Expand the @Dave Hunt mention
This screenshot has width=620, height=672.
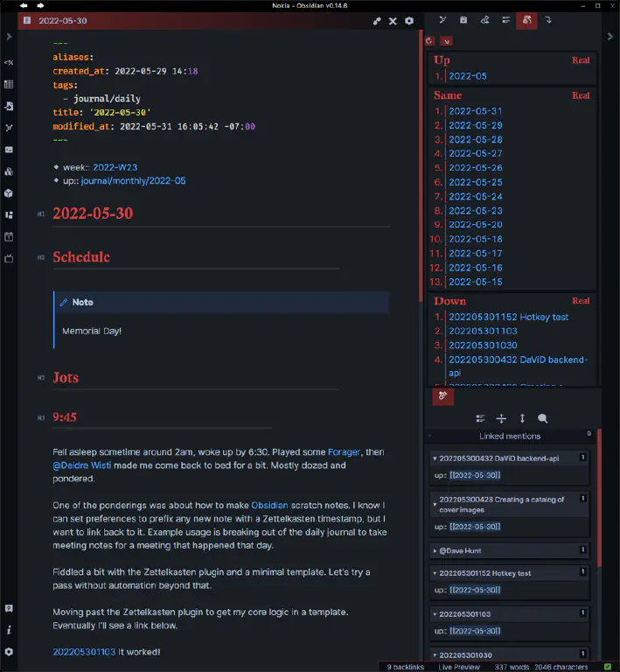pyautogui.click(x=435, y=550)
